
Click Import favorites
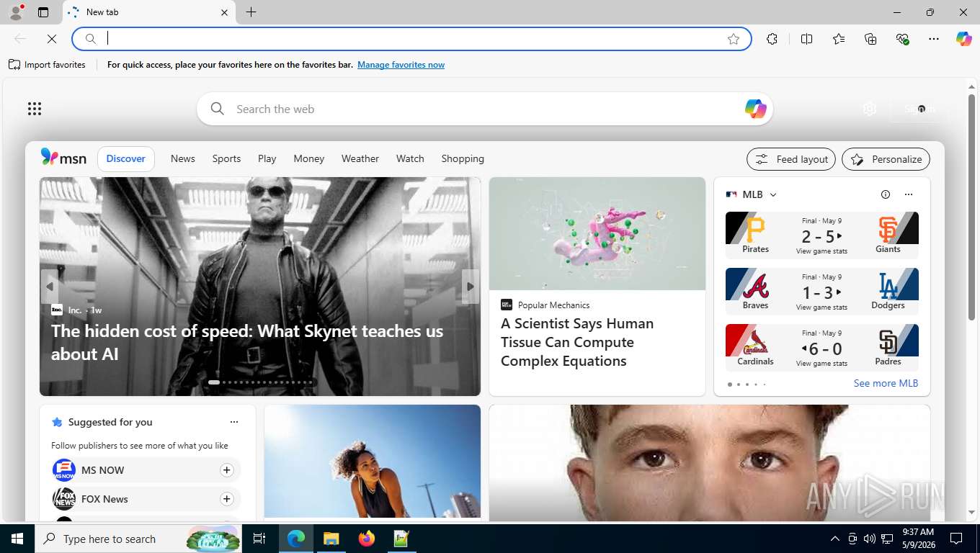48,65
